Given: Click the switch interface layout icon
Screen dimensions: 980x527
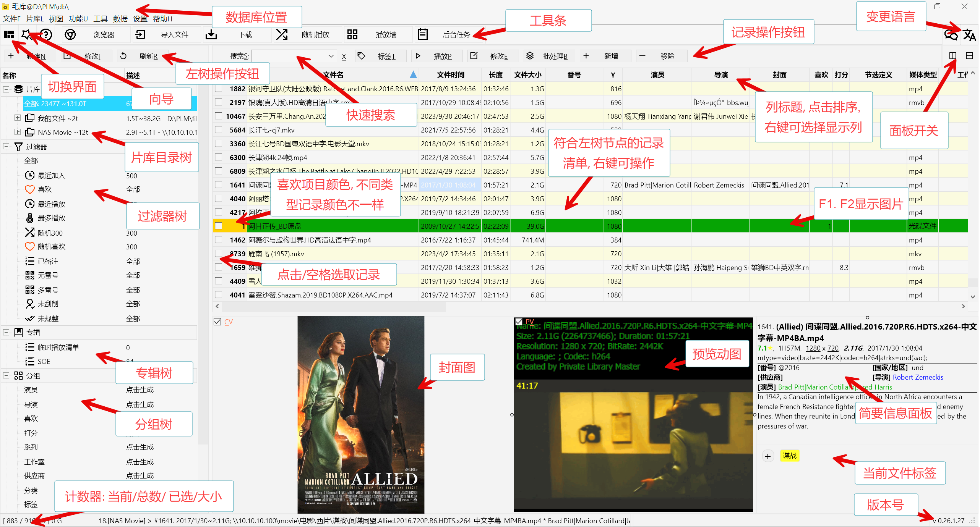Looking at the screenshot, I should point(9,35).
